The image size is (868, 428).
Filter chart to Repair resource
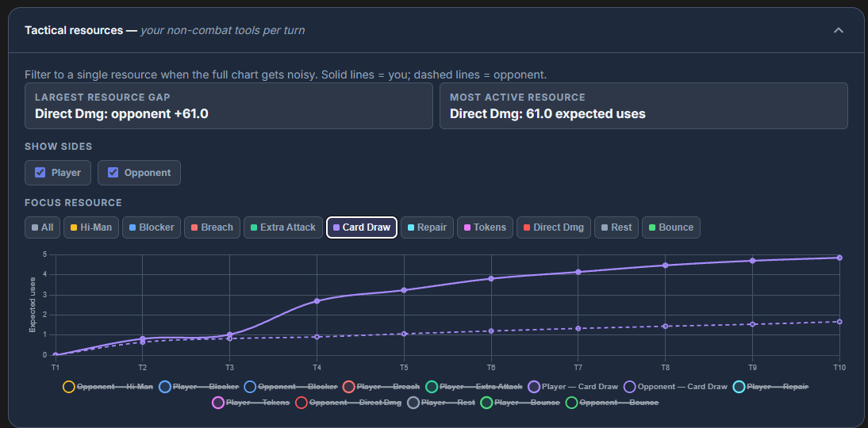click(x=428, y=227)
